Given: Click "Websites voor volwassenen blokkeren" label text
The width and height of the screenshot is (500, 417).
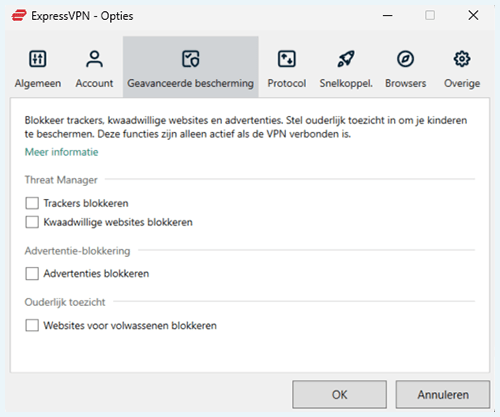Looking at the screenshot, I should click(x=130, y=326).
